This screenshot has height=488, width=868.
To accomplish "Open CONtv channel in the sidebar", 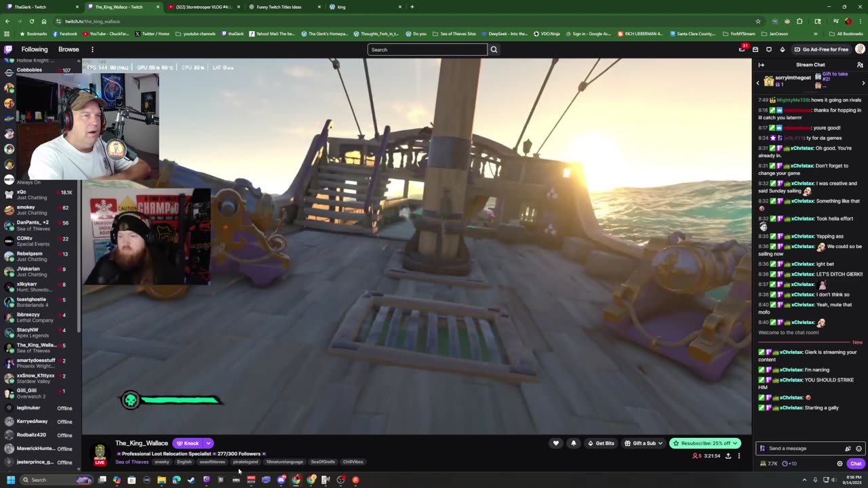I will point(41,241).
